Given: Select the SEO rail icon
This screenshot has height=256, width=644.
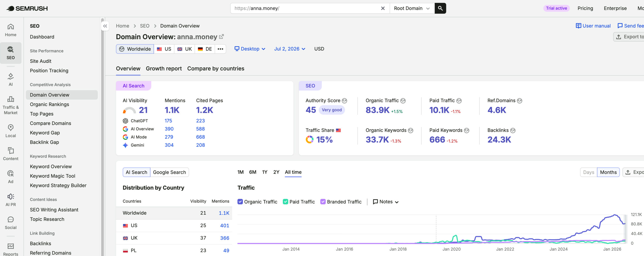Looking at the screenshot, I should [x=11, y=53].
